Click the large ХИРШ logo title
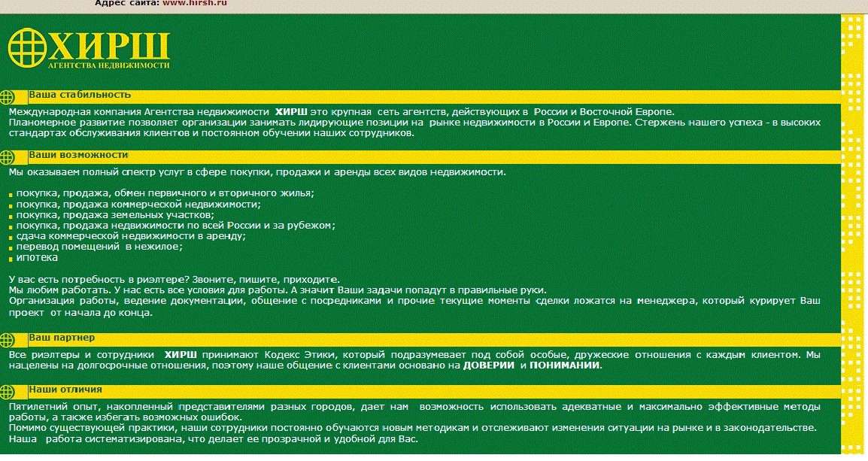868x461 pixels. tap(109, 46)
